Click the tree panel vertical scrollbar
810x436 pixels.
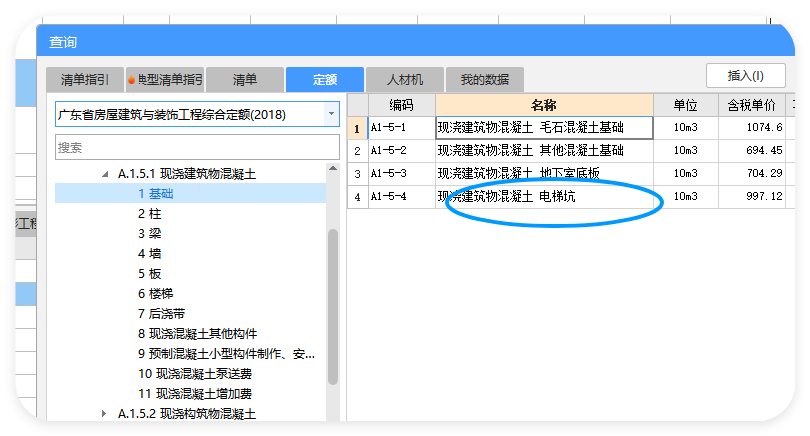tap(333, 300)
